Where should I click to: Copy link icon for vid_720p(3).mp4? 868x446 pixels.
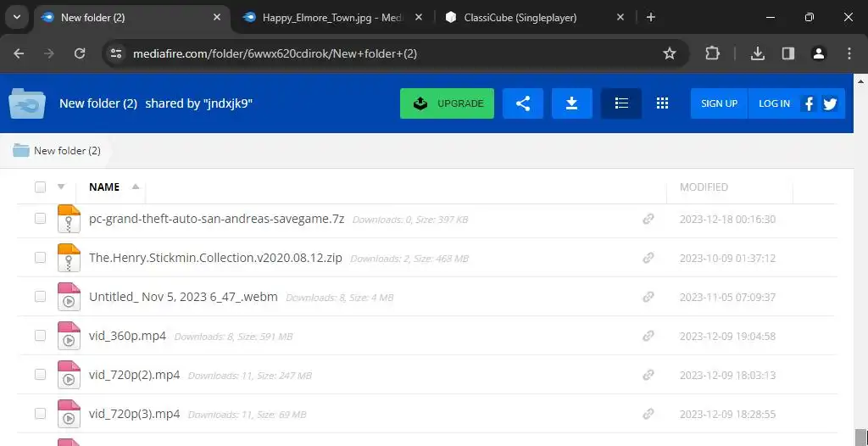[x=648, y=414]
